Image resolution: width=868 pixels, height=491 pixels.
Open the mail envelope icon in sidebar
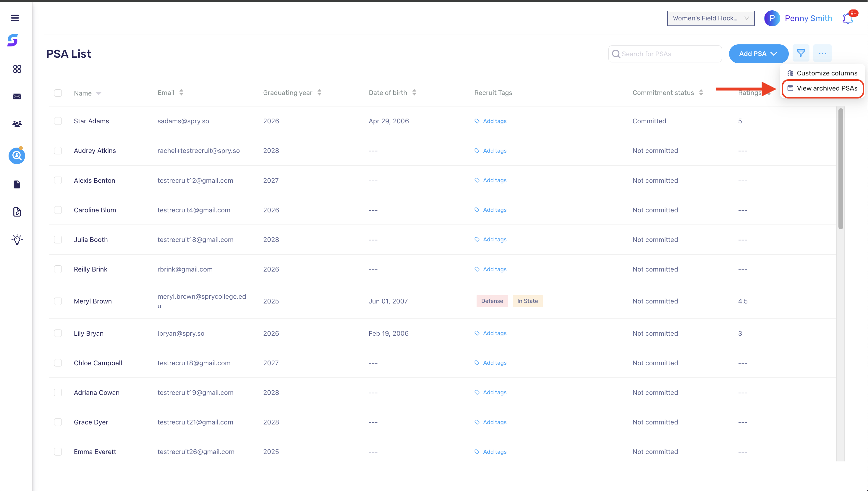click(17, 96)
